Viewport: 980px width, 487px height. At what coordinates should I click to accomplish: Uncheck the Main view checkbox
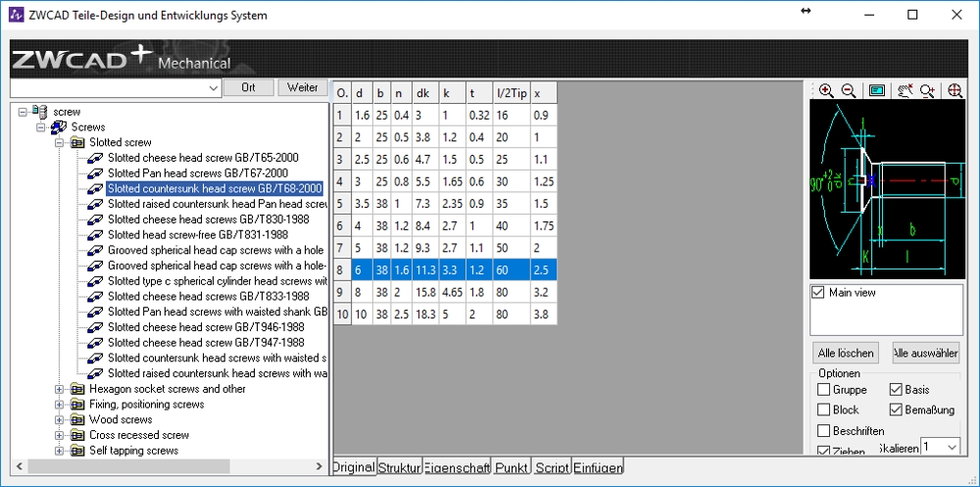pyautogui.click(x=817, y=293)
